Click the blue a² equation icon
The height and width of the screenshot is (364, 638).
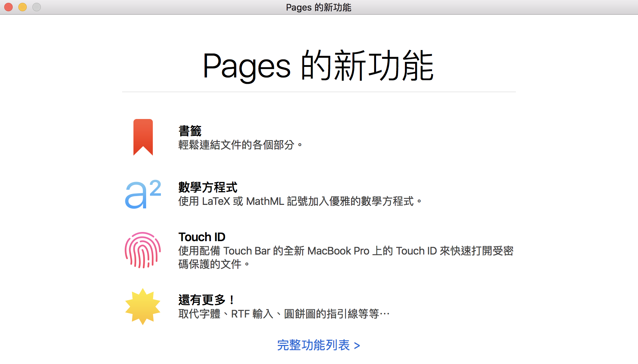click(x=143, y=194)
